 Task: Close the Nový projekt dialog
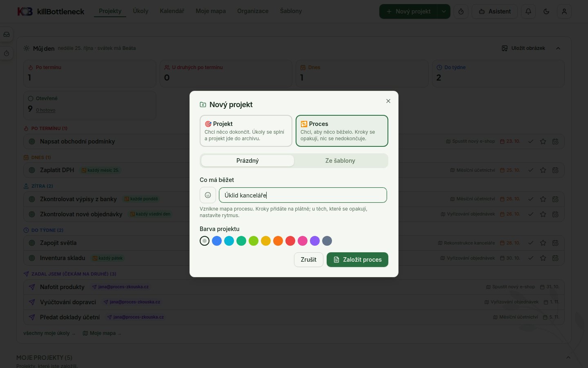click(388, 101)
